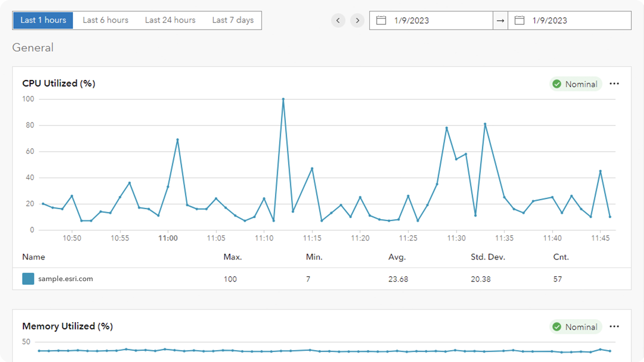The height and width of the screenshot is (362, 644).
Task: Go to previous time period arrow
Action: (338, 20)
